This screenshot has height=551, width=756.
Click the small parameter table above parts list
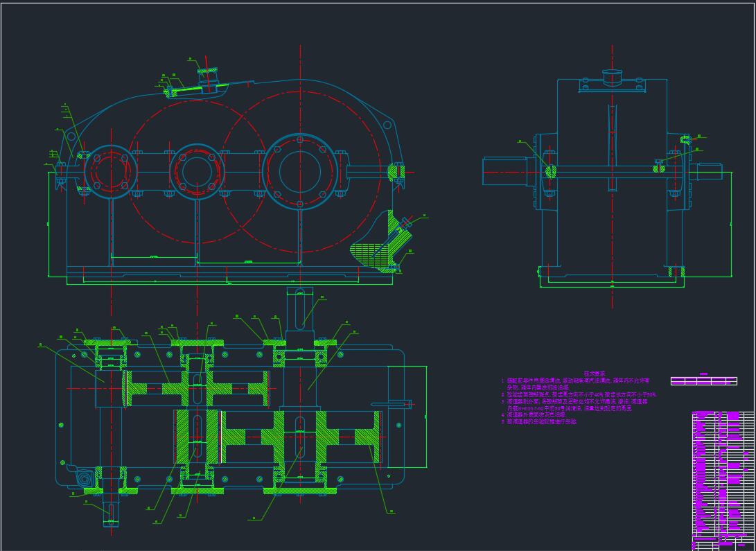[x=703, y=381]
